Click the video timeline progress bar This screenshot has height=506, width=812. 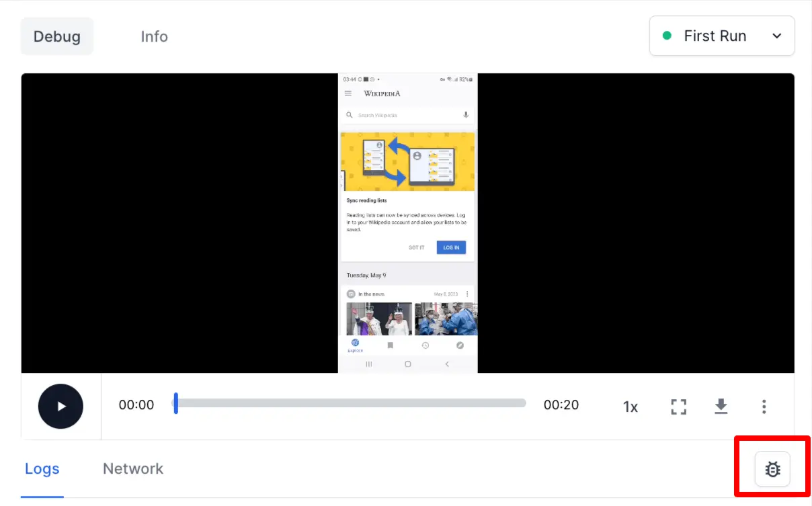[350, 403]
